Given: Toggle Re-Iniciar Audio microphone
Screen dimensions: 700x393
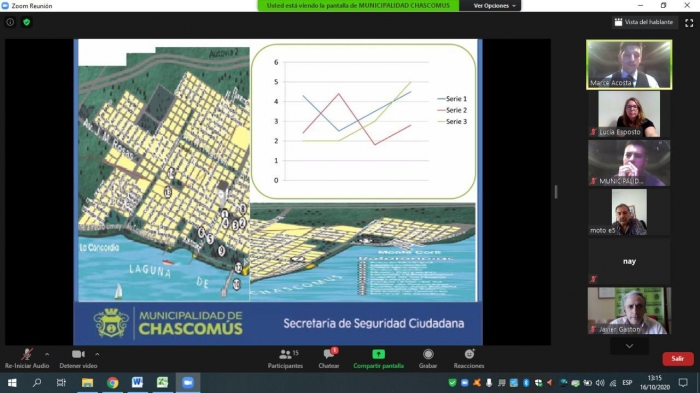Looking at the screenshot, I should [27, 359].
